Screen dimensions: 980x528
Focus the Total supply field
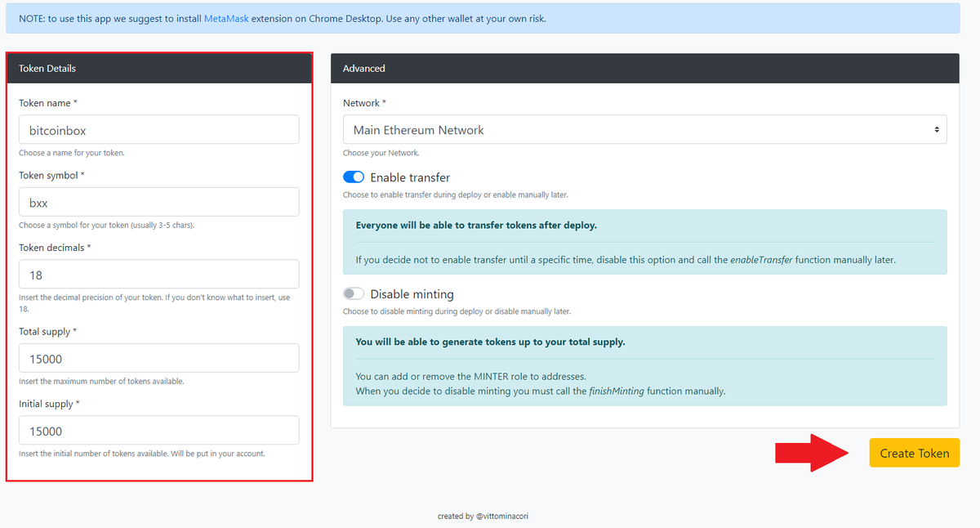point(158,358)
